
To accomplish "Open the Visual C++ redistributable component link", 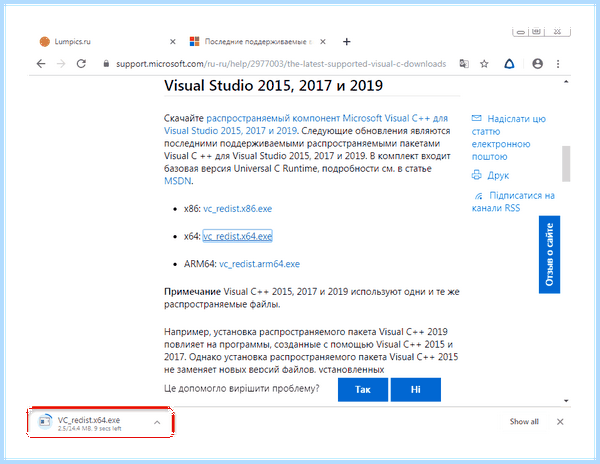I will coord(306,124).
